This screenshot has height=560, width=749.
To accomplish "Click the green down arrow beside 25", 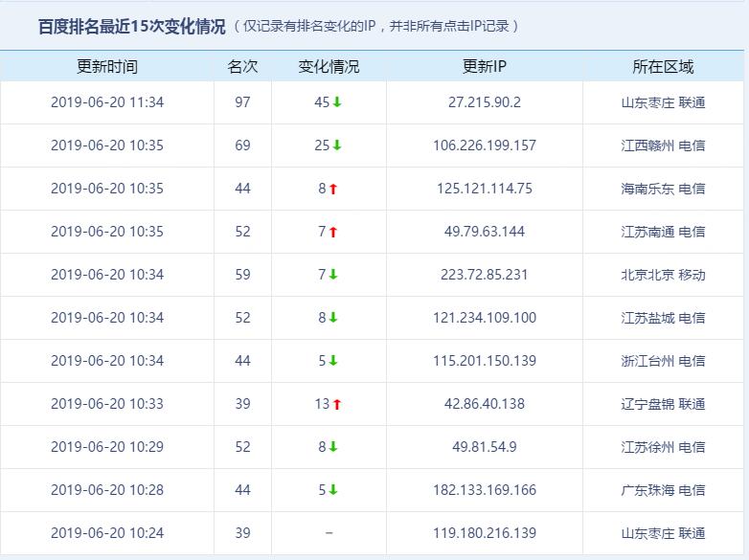I will 337,146.
